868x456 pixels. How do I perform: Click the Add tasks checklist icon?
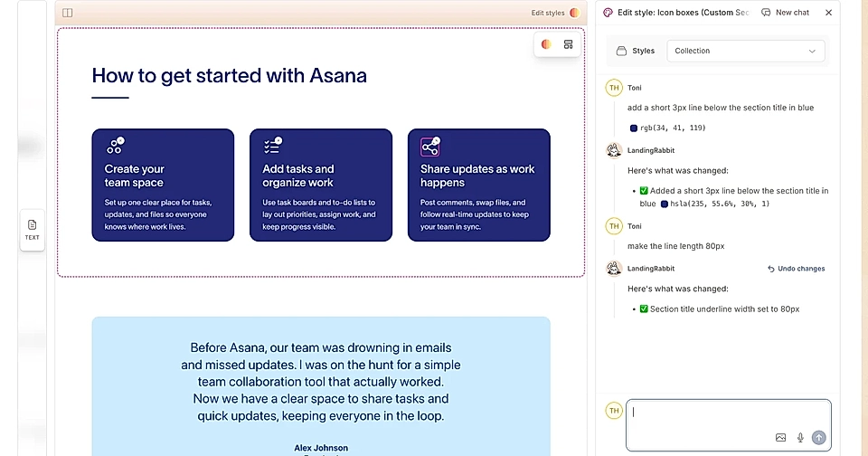[273, 146]
